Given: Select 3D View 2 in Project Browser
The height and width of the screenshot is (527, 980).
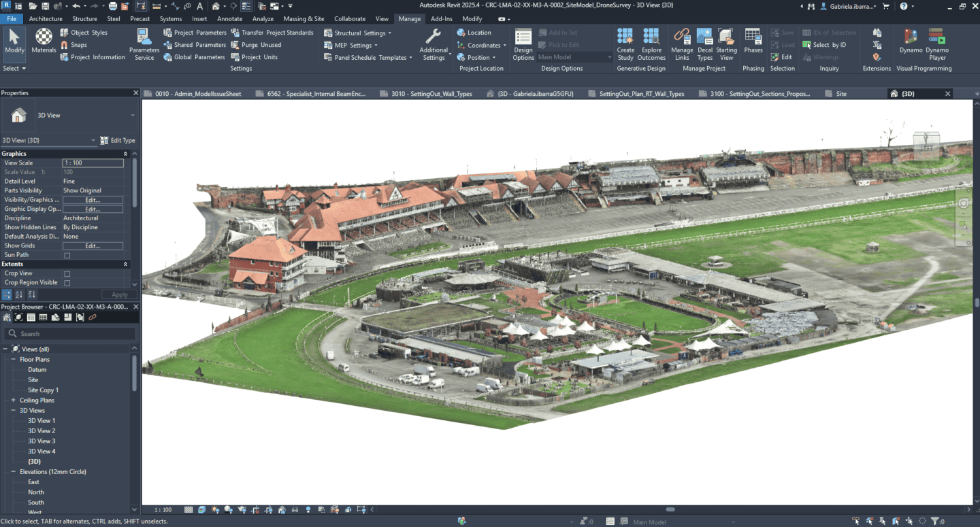Looking at the screenshot, I should point(42,431).
